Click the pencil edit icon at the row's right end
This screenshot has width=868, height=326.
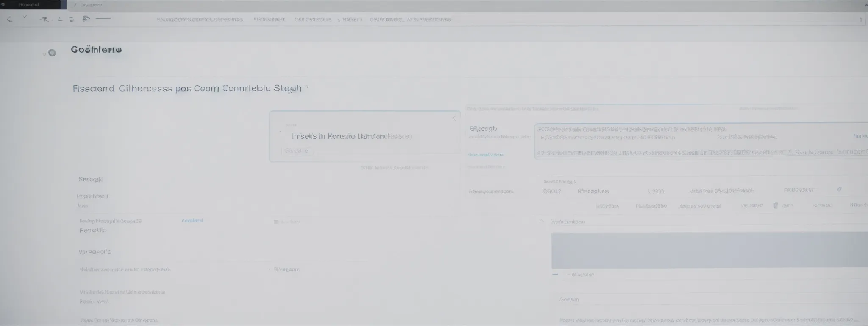(839, 190)
